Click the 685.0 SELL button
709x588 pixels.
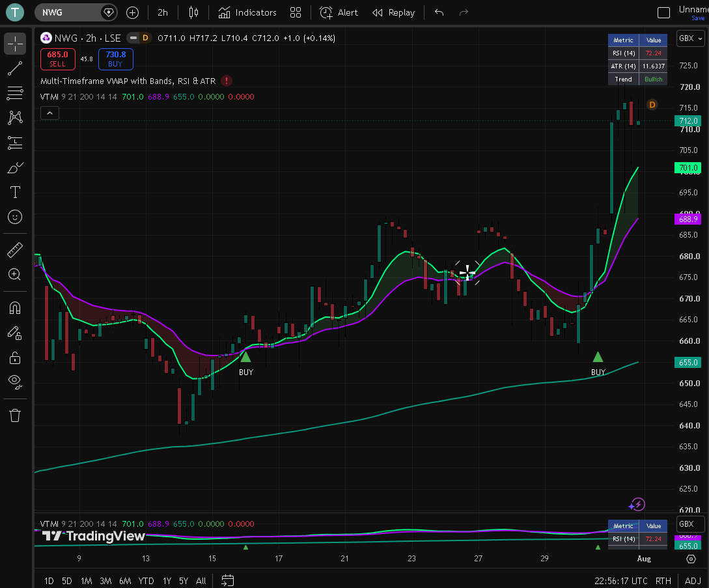[58, 59]
